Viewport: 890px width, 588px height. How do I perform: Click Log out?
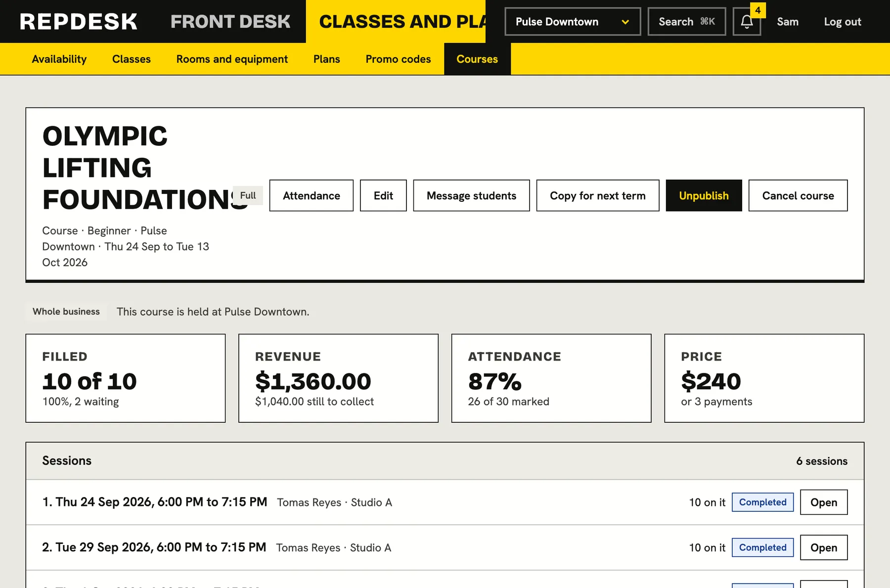coord(843,22)
